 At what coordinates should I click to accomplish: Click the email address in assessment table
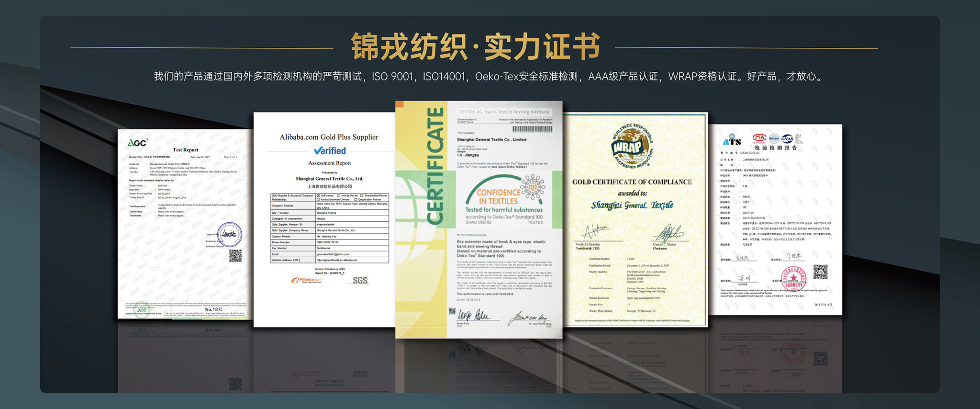(x=333, y=254)
